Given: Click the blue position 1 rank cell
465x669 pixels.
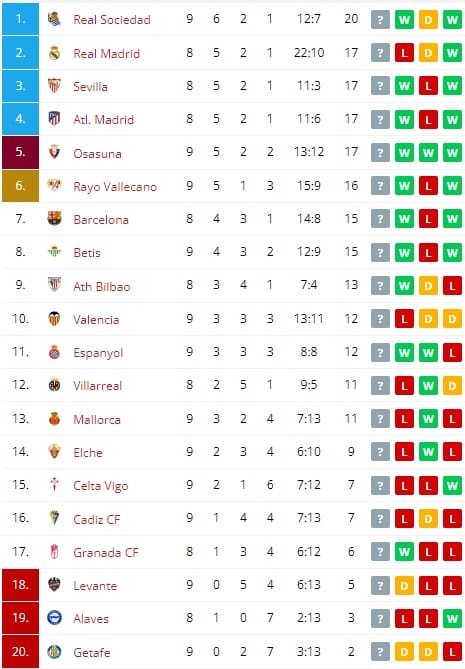Looking at the screenshot, I should coord(20,19).
